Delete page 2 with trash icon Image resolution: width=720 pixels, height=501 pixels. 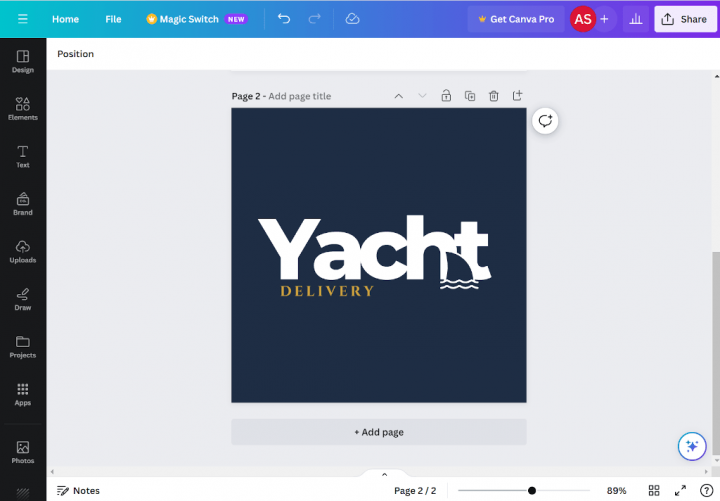pos(494,96)
